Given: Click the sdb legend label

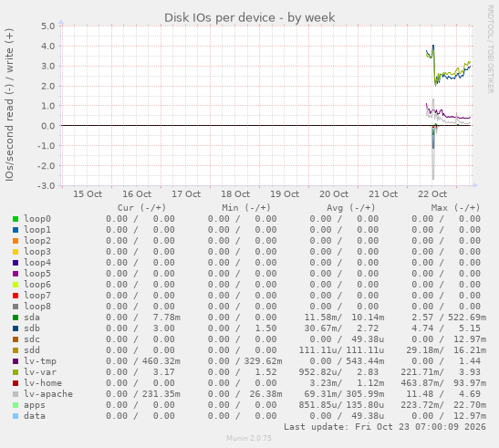Looking at the screenshot, I should click(32, 328).
